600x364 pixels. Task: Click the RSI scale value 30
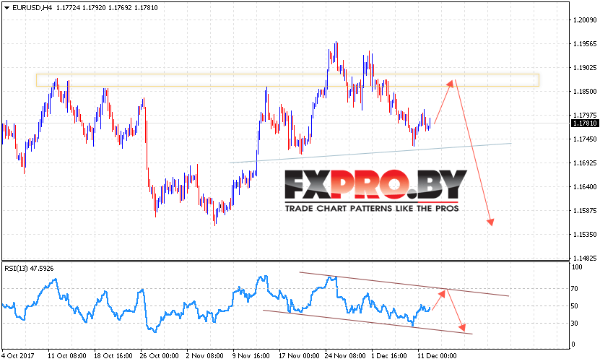574,324
